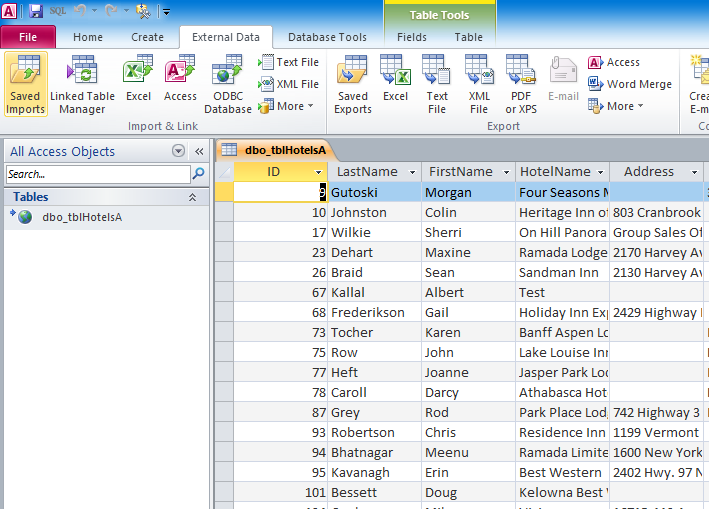The image size is (709, 509).
Task: Open Customize Quick Access Toolbar dropdown
Action: 166,12
